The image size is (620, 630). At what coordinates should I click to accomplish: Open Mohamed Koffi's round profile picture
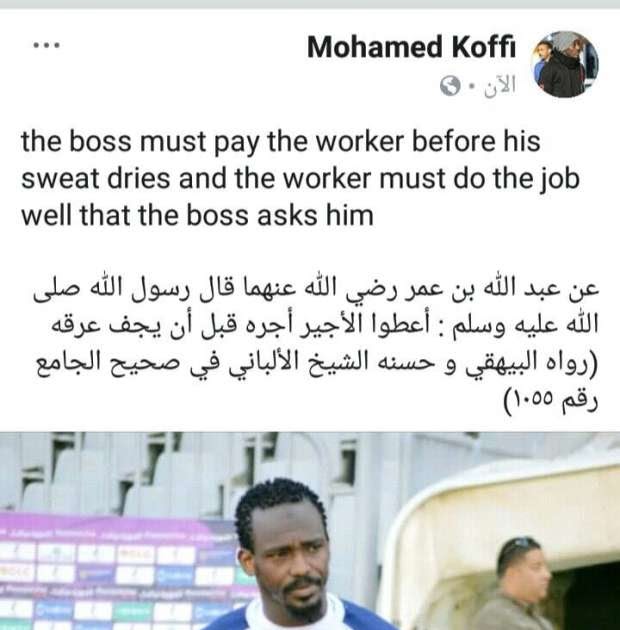pyautogui.click(x=566, y=64)
